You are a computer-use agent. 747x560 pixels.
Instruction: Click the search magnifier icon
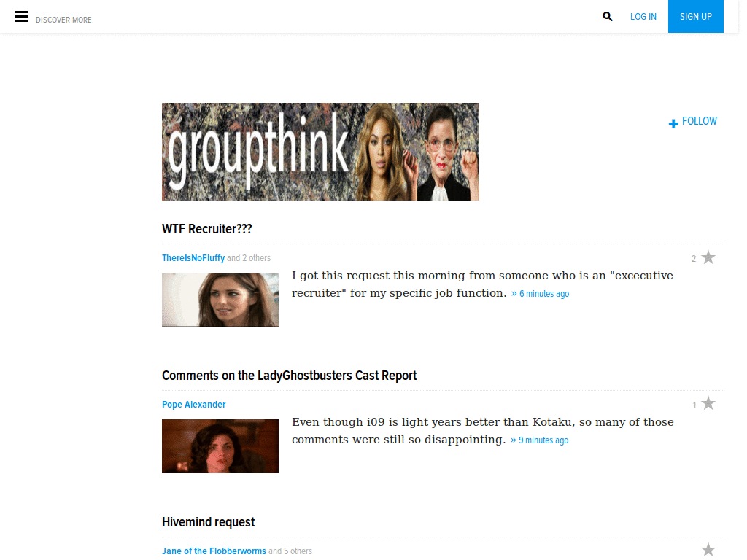[x=608, y=17]
